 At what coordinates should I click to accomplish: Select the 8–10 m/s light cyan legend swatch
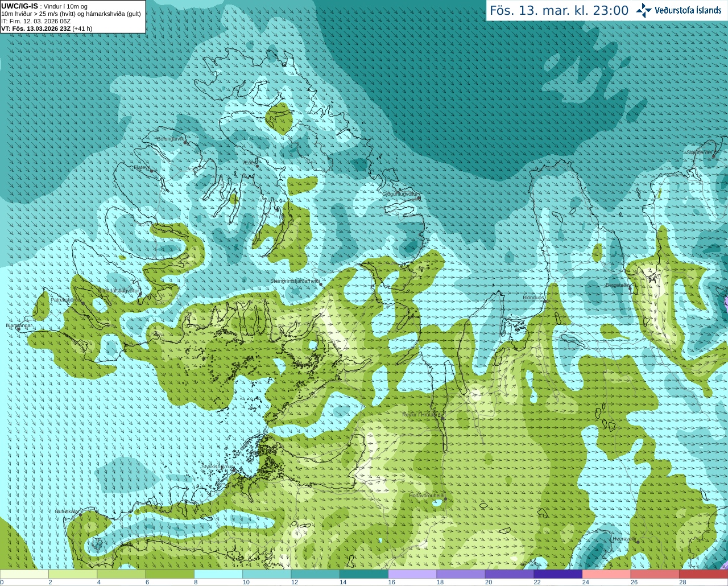click(x=219, y=573)
